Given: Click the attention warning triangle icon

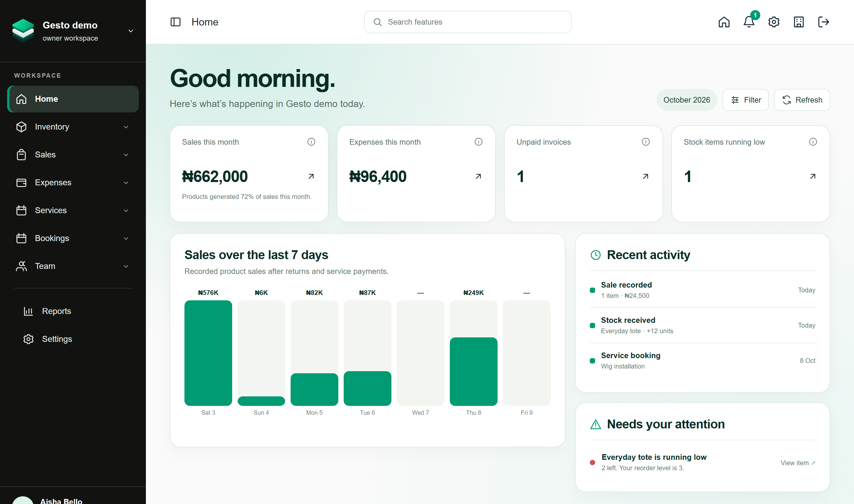Looking at the screenshot, I should click(x=595, y=424).
